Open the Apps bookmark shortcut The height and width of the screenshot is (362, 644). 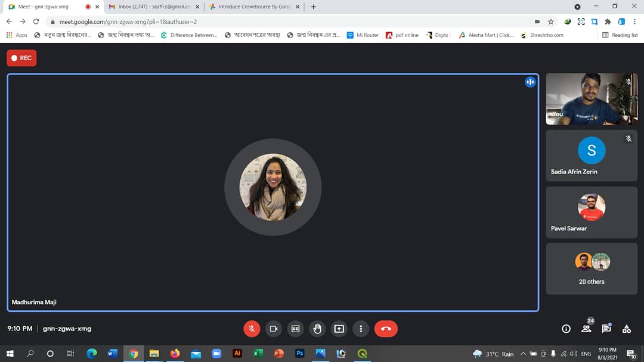tap(17, 35)
